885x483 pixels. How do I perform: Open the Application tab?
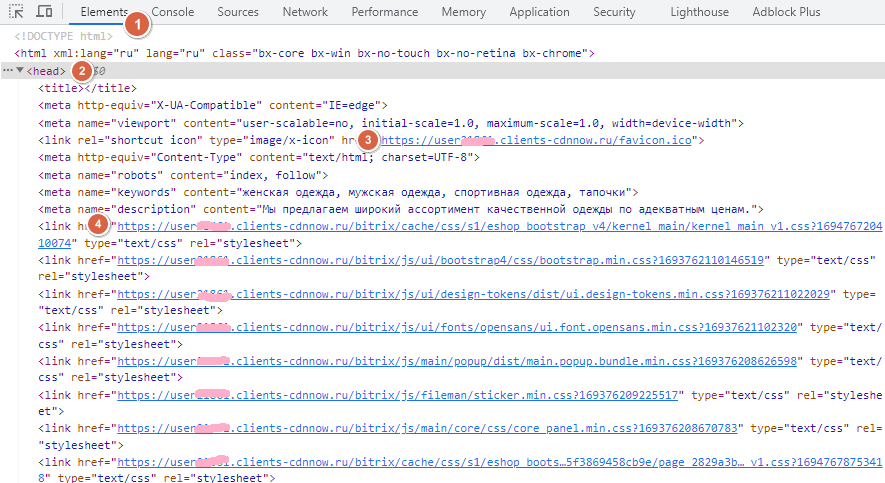tap(539, 12)
